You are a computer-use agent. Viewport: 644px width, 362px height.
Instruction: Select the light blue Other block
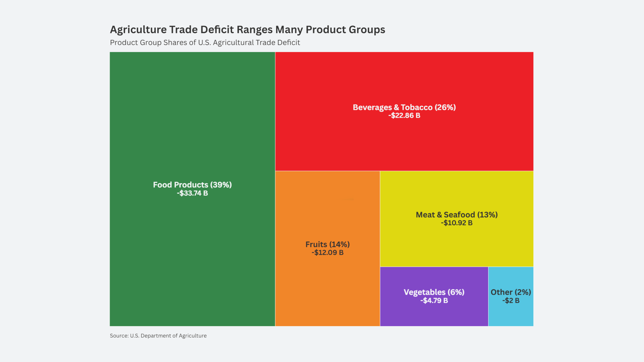point(511,296)
